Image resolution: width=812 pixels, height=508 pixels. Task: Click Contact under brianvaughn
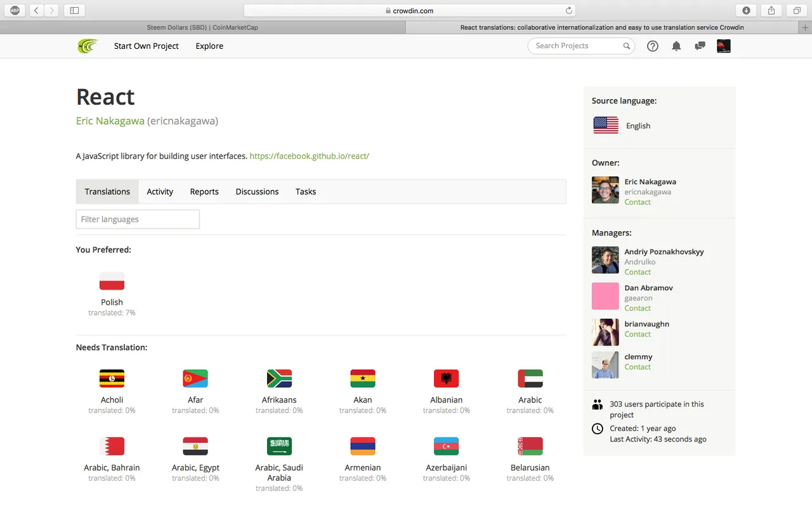[638, 334]
